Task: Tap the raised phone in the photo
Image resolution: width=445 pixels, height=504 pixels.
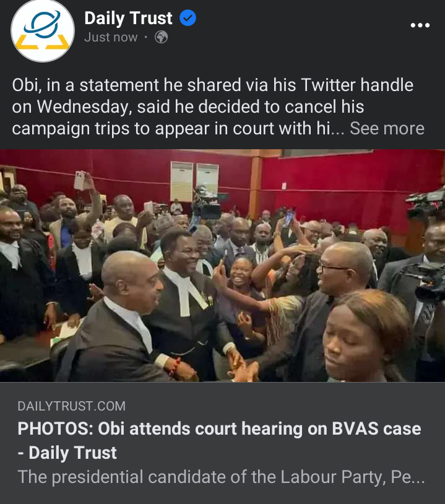Action: coord(79,180)
